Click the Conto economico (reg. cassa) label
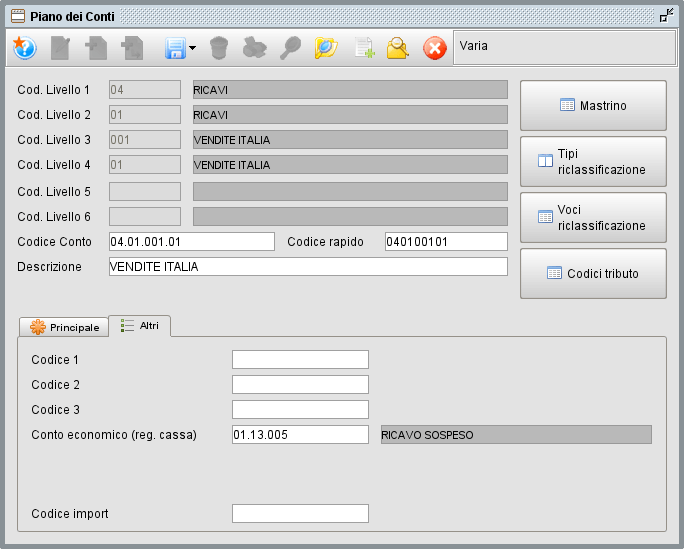Viewport: 684px width, 549px height. 114,435
